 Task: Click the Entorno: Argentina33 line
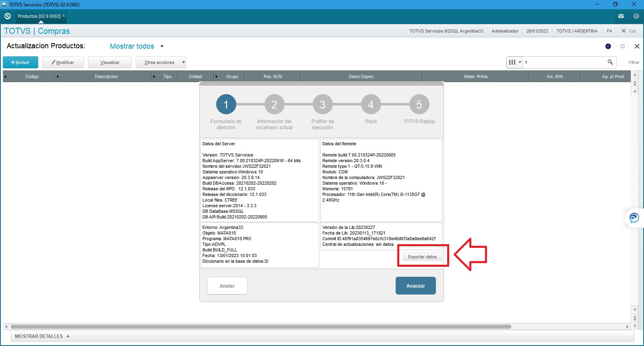coord(223,227)
